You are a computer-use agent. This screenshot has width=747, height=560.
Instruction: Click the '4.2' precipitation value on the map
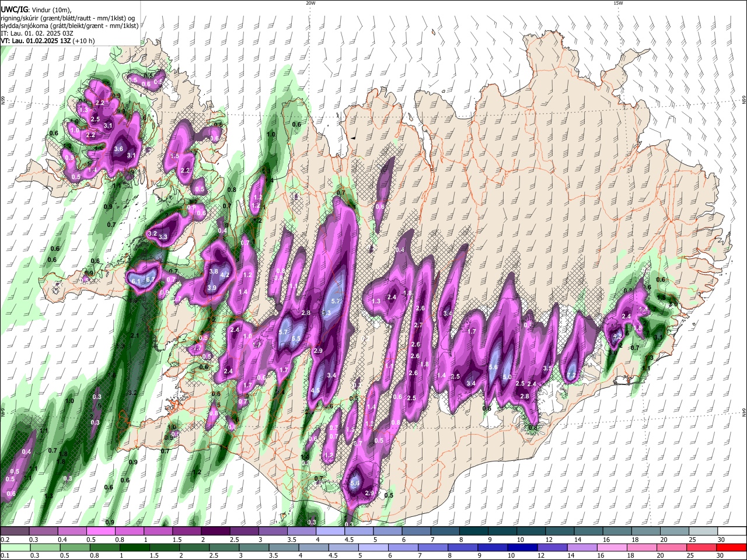coord(225,275)
